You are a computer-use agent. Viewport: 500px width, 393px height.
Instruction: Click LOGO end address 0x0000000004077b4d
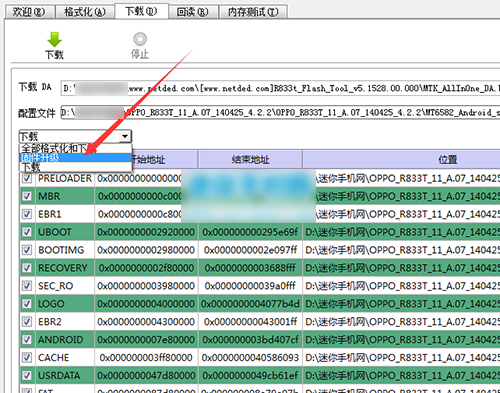250,304
